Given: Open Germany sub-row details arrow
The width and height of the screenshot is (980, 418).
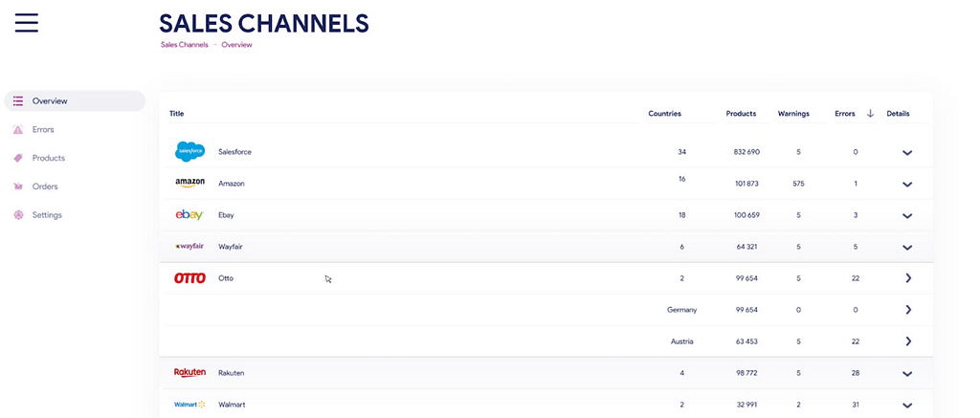Looking at the screenshot, I should [907, 310].
